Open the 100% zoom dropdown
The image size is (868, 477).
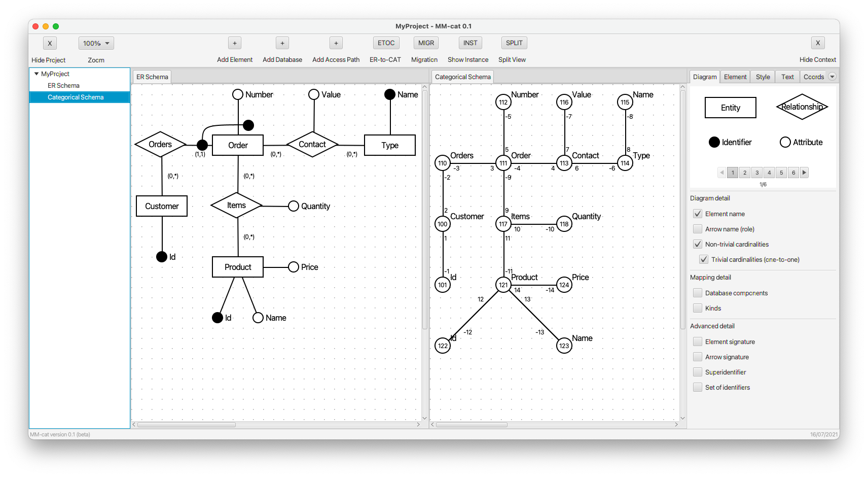(96, 43)
